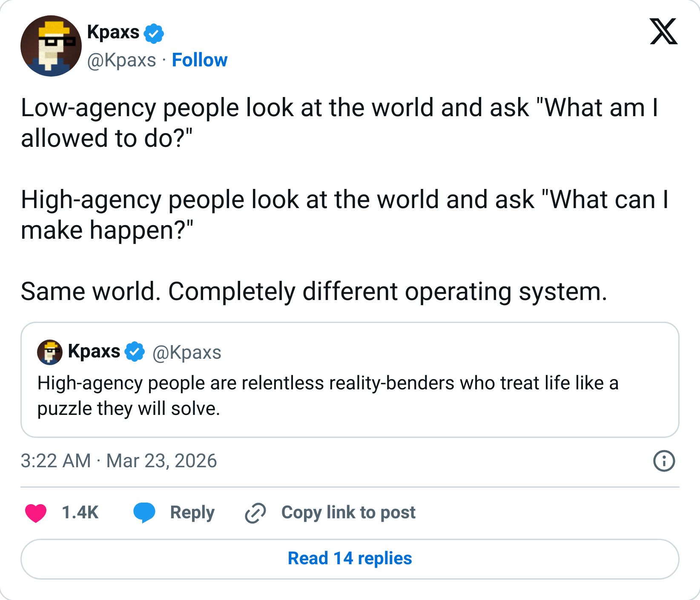This screenshot has width=700, height=600.
Task: Click the quoted tweet's small avatar
Action: (50, 351)
